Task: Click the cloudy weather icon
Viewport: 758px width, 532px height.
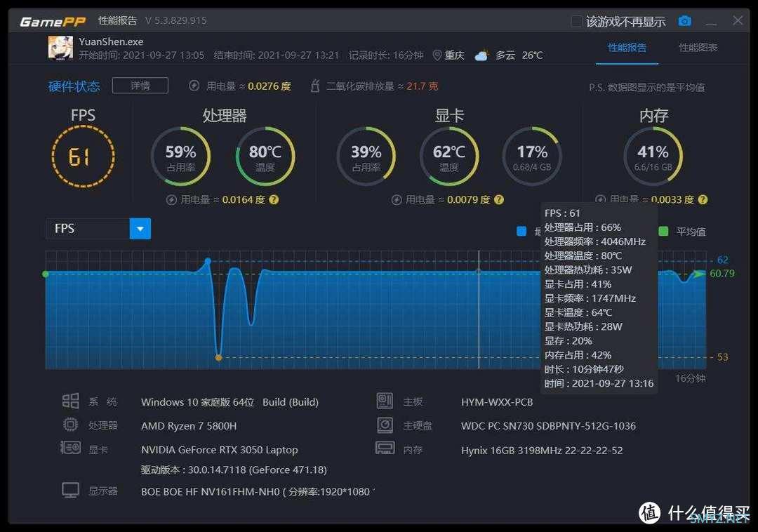Action: point(482,55)
